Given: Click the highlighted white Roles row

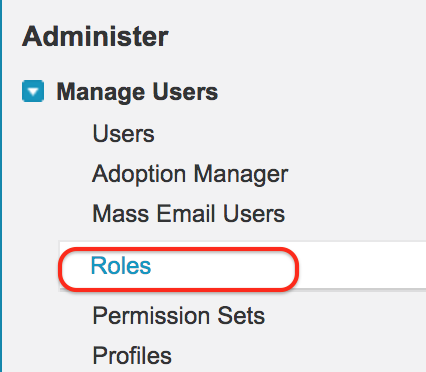Looking at the screenshot, I should point(242,266).
